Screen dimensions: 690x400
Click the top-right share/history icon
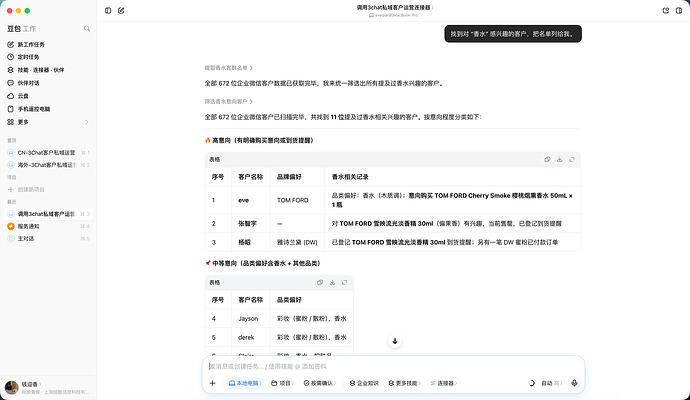pyautogui.click(x=665, y=11)
